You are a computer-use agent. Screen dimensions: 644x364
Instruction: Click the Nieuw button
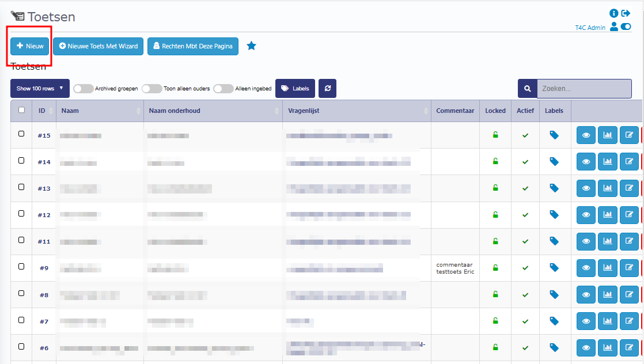(x=30, y=46)
